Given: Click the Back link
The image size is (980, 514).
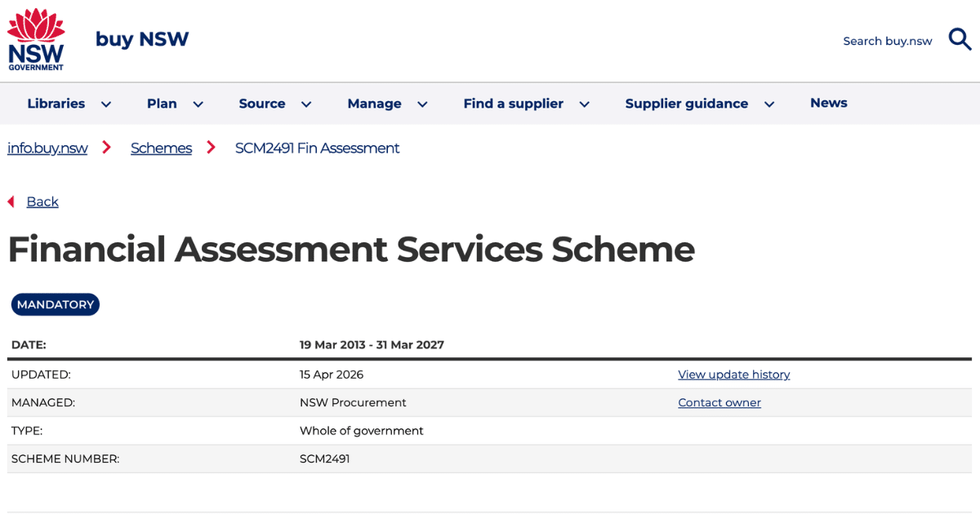Looking at the screenshot, I should pos(42,202).
